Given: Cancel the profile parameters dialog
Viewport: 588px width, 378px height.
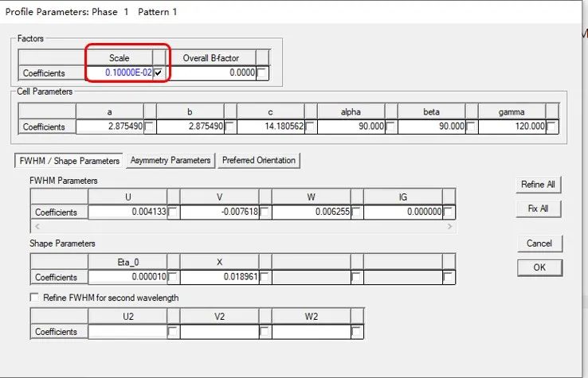Looking at the screenshot, I should tap(539, 244).
